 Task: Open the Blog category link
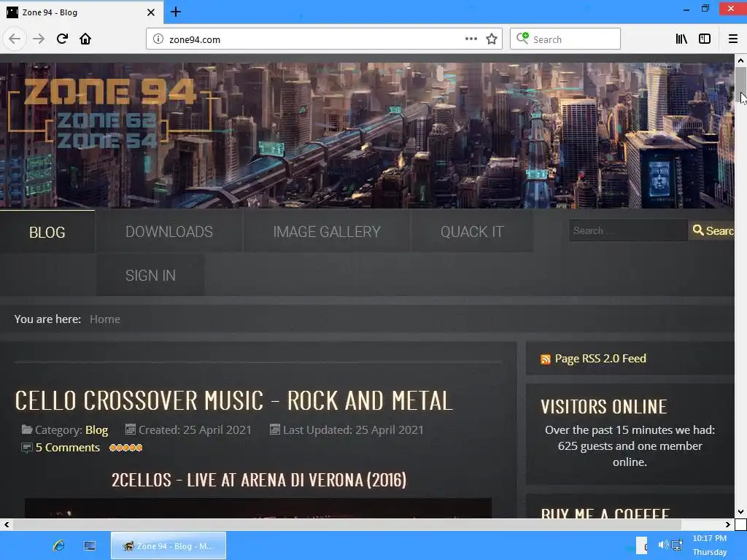click(97, 430)
